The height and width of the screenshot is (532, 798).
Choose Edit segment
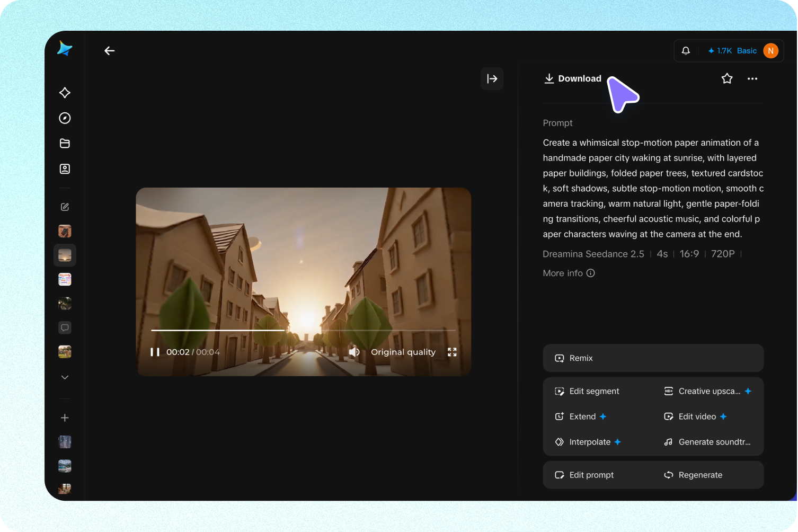tap(587, 392)
